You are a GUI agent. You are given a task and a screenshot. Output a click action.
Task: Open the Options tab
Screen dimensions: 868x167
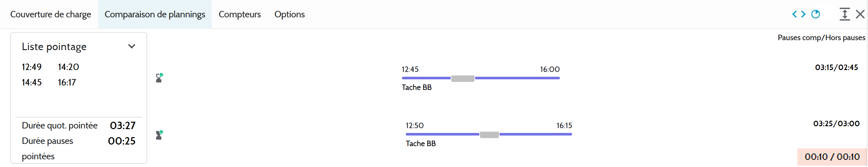pyautogui.click(x=289, y=14)
